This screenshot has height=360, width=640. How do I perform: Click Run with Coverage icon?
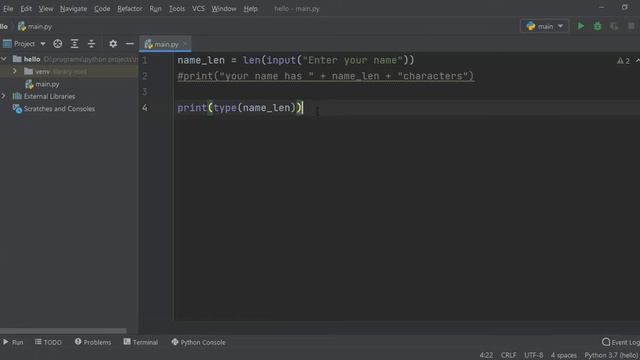coord(614,26)
